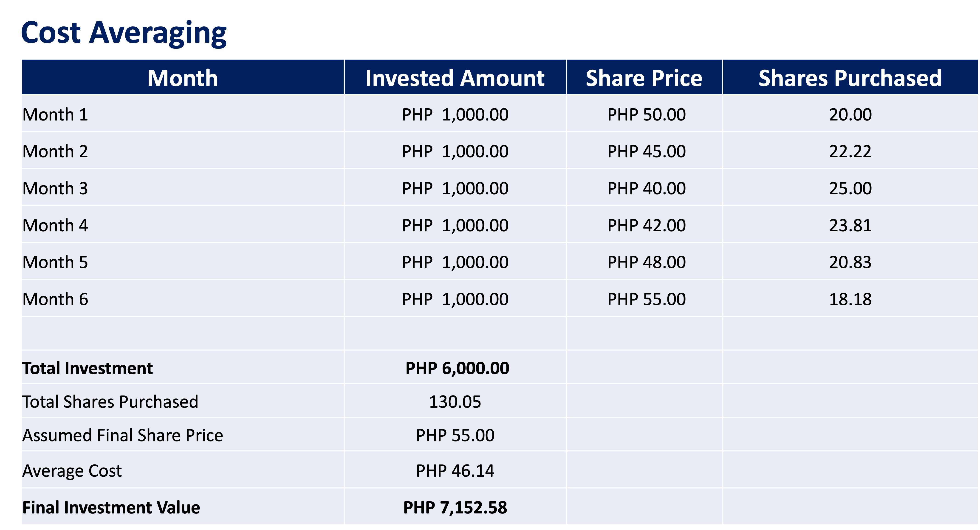Select the Share Price column header
Image resolution: width=980 pixels, height=530 pixels.
click(644, 78)
